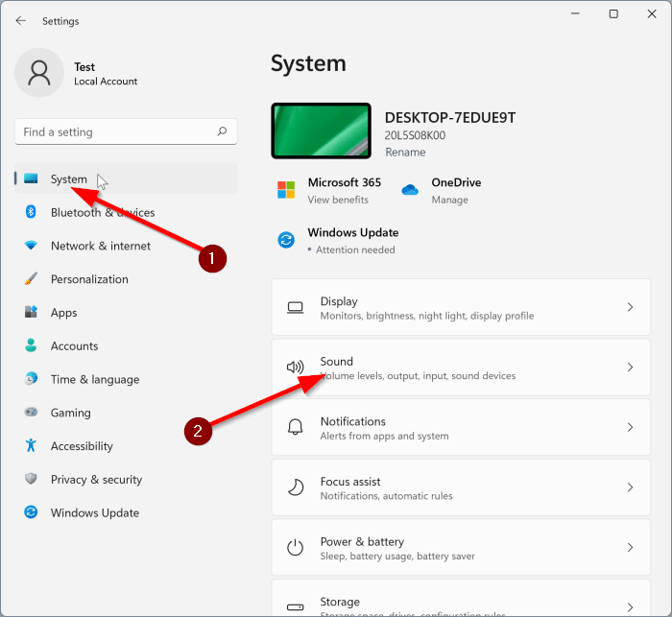Expand Focus assist chevron
The height and width of the screenshot is (617, 672).
point(630,487)
